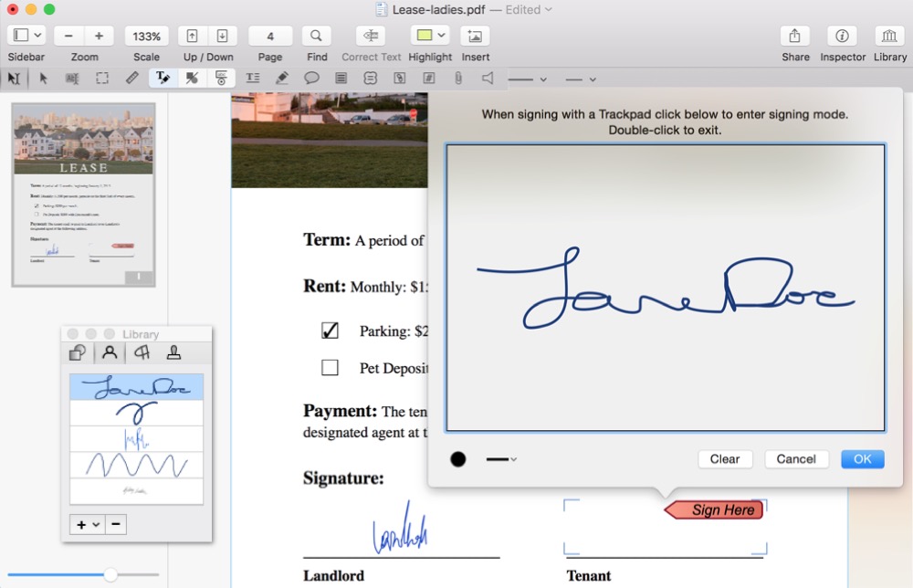Expand first line style dropdown in toolbar
The width and height of the screenshot is (913, 588).
(x=542, y=79)
